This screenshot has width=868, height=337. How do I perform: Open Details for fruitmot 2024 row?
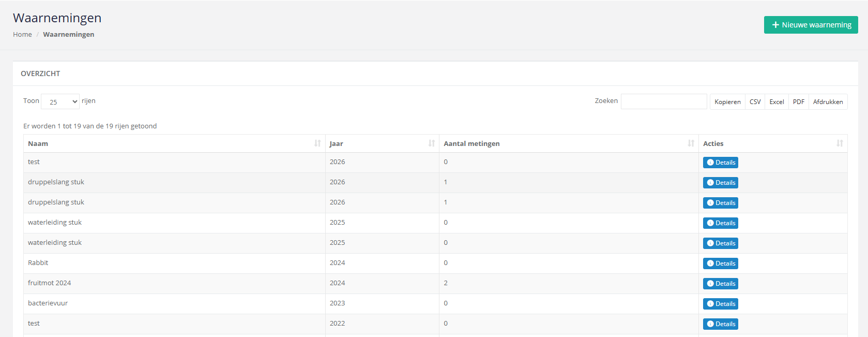(720, 284)
